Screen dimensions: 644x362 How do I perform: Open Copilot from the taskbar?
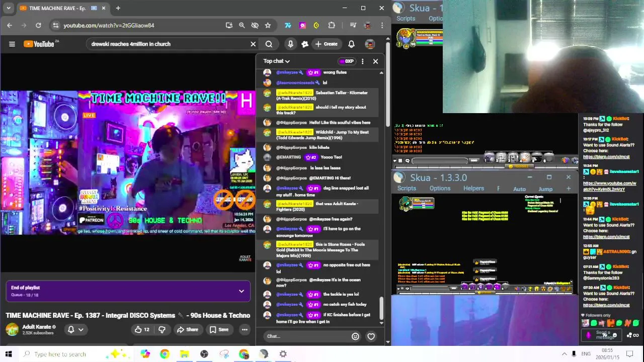(x=145, y=354)
